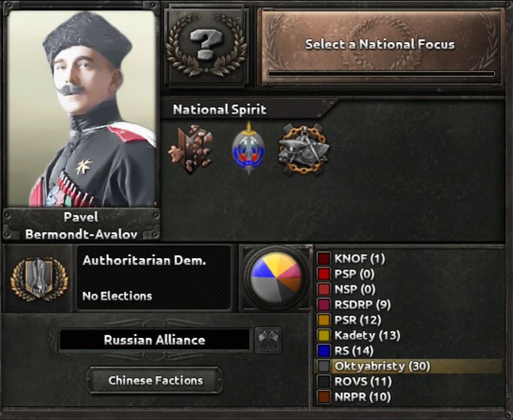Image resolution: width=513 pixels, height=420 pixels.
Task: Open the Chinese Factions button
Action: pyautogui.click(x=155, y=380)
